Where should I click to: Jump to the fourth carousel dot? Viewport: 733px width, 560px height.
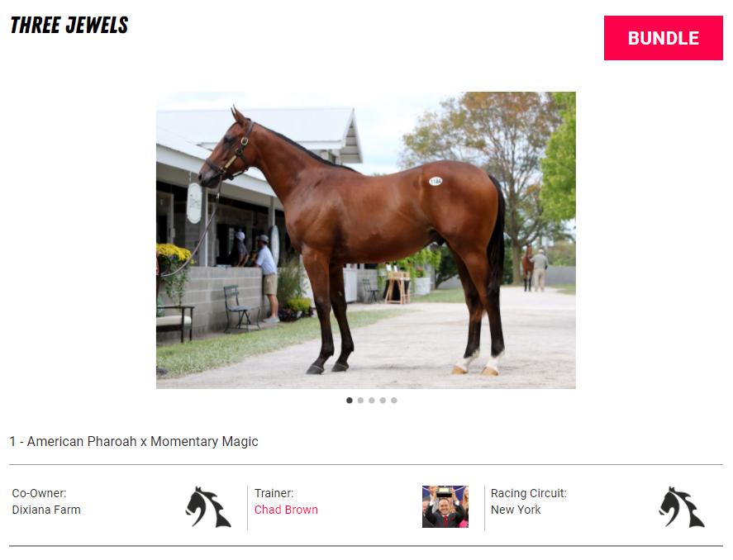click(383, 401)
